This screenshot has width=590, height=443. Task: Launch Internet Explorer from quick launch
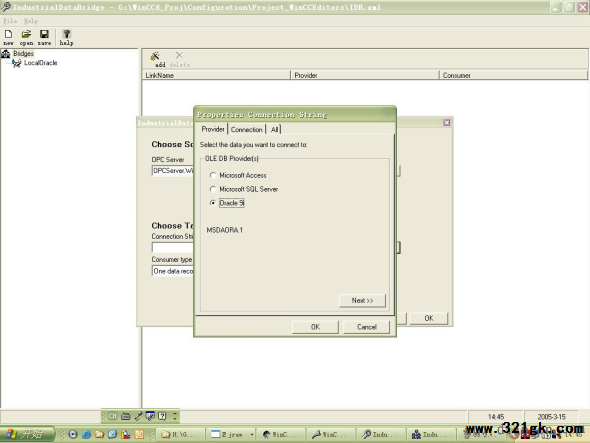click(87, 434)
